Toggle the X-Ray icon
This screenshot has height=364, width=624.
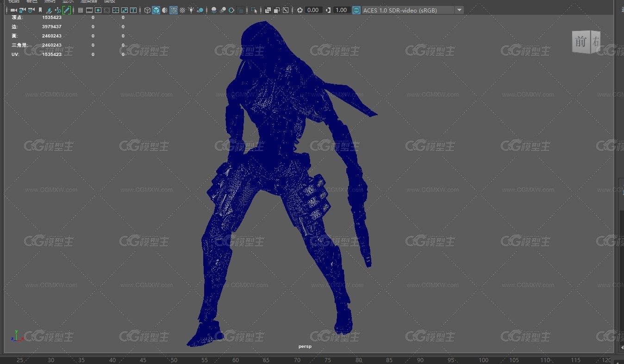pos(268,10)
